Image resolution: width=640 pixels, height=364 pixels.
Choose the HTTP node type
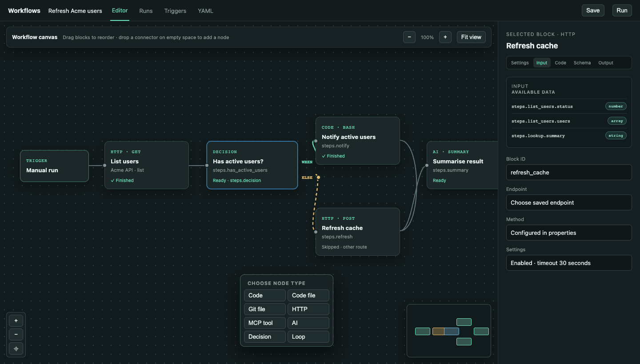pyautogui.click(x=308, y=309)
